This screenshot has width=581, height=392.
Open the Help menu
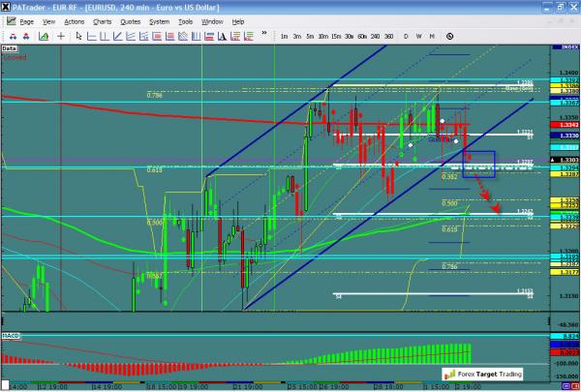(x=238, y=20)
